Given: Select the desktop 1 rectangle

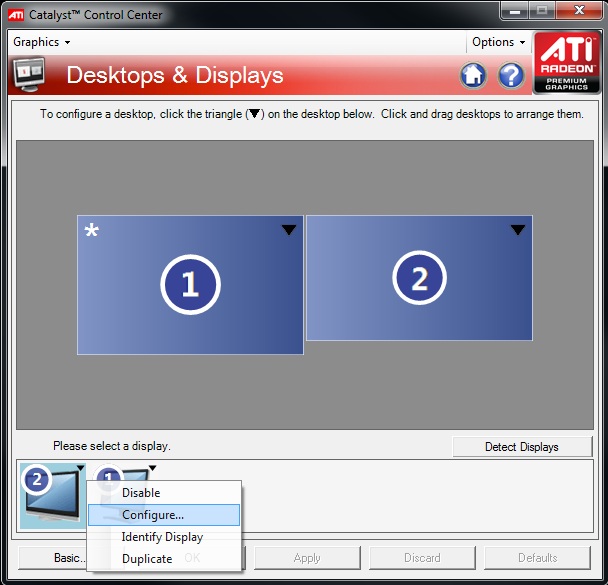Looking at the screenshot, I should [x=190, y=285].
